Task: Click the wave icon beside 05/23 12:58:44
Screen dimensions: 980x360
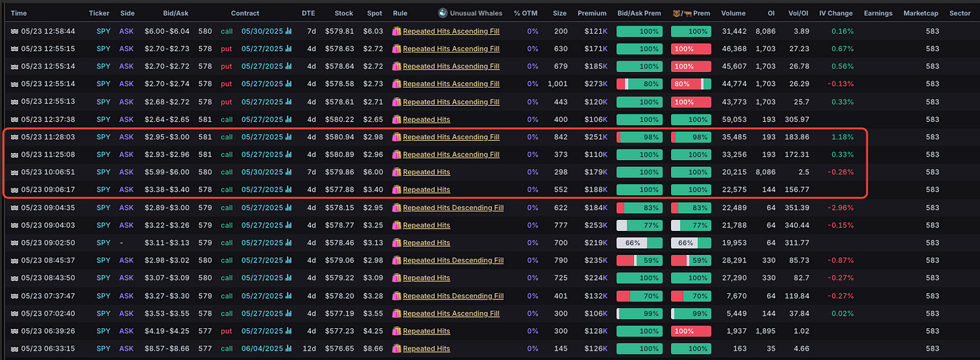Action: pyautogui.click(x=14, y=32)
